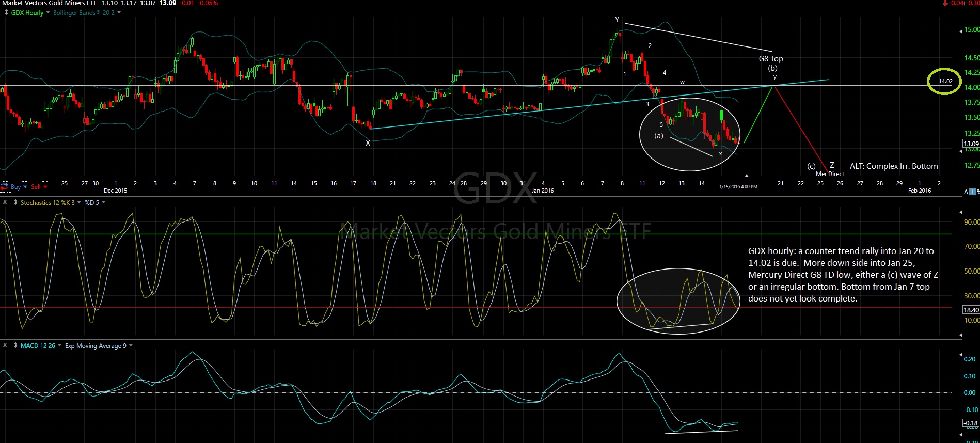Click the reorder arrows beside Stochastics
980x443 pixels.
coord(15,202)
